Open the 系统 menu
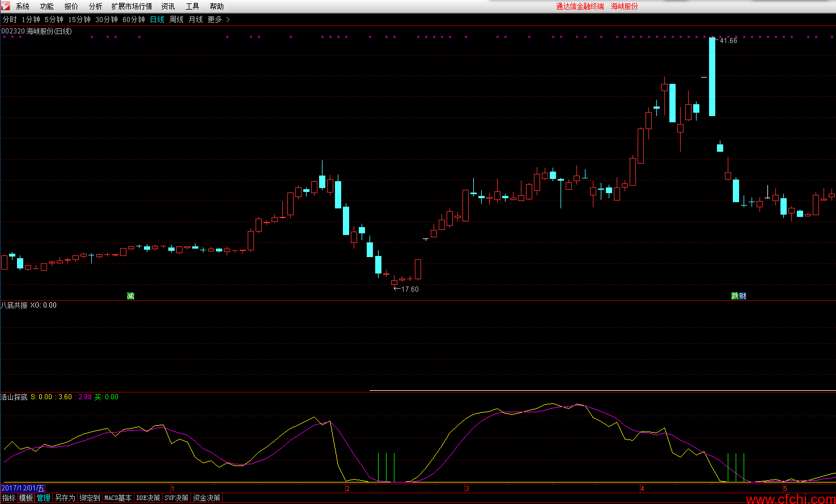 click(x=23, y=6)
